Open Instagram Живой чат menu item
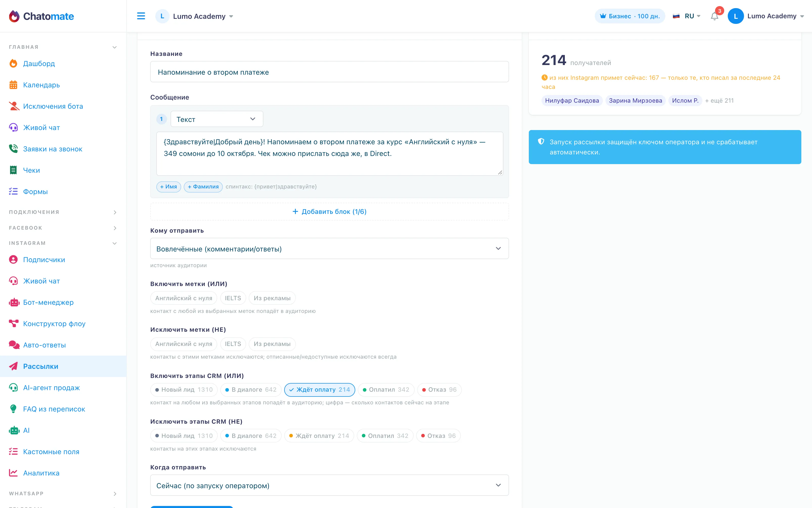This screenshot has height=508, width=812. pos(63,281)
